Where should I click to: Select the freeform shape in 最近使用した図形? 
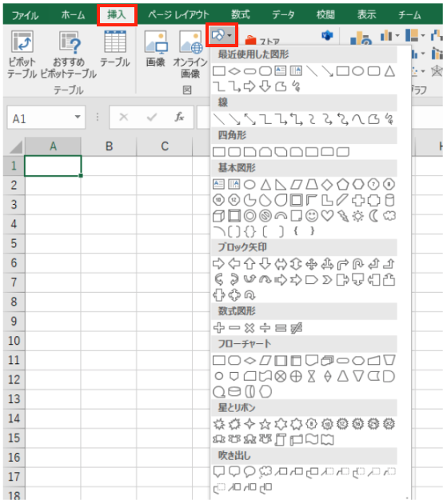(x=281, y=86)
